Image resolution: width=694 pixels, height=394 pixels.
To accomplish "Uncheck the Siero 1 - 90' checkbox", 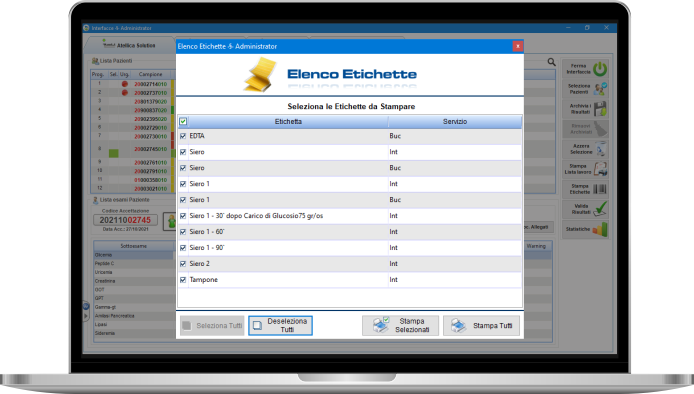I will point(183,247).
